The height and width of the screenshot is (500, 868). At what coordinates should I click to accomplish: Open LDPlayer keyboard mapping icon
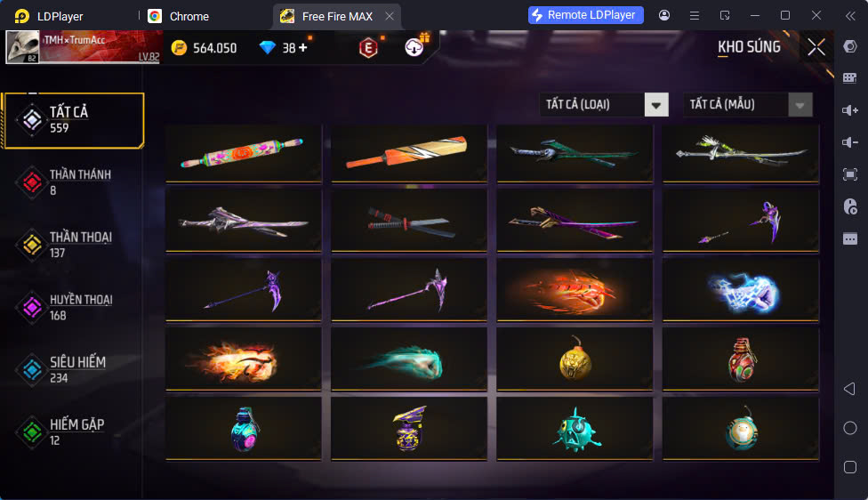coord(849,78)
